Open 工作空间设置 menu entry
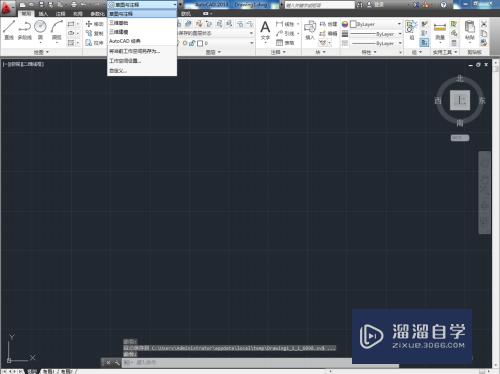Image resolution: width=500 pixels, height=374 pixels. coord(142,61)
